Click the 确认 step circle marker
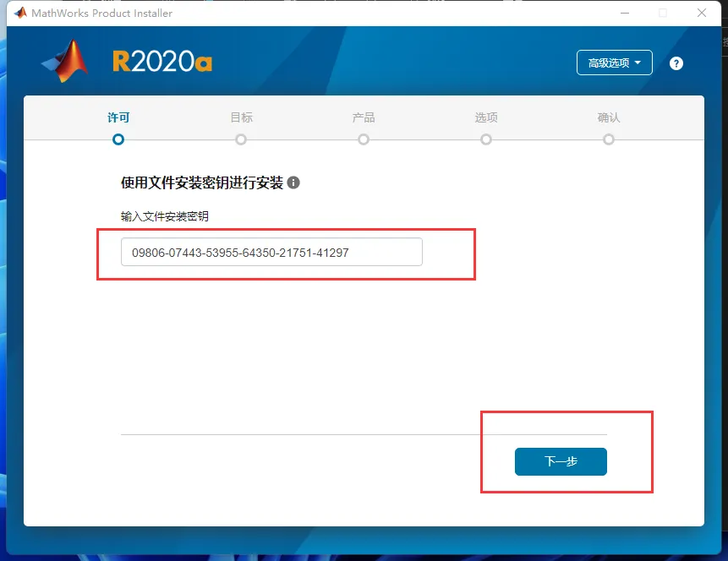This screenshot has width=728, height=561. coord(609,139)
